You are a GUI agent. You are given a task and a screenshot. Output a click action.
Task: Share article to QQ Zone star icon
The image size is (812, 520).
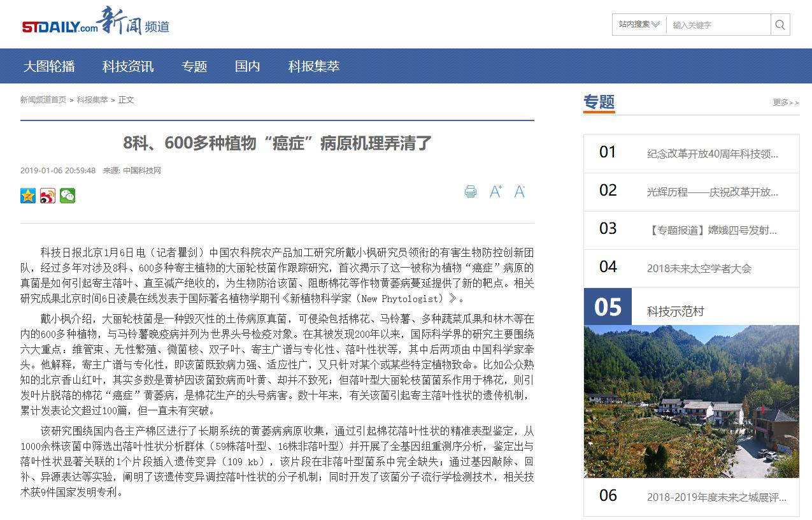pos(28,196)
